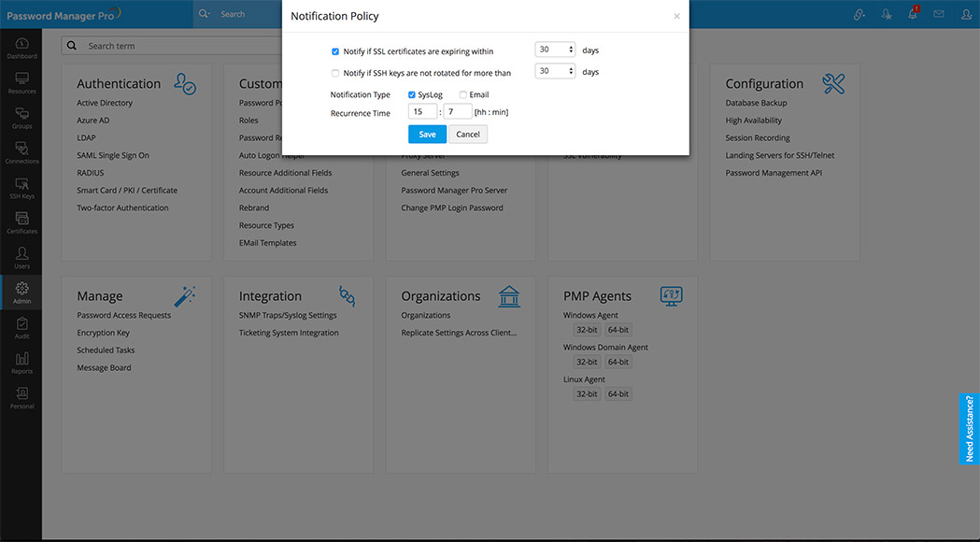Click the key icon in top bar
The height and width of the screenshot is (542, 980).
point(860,14)
